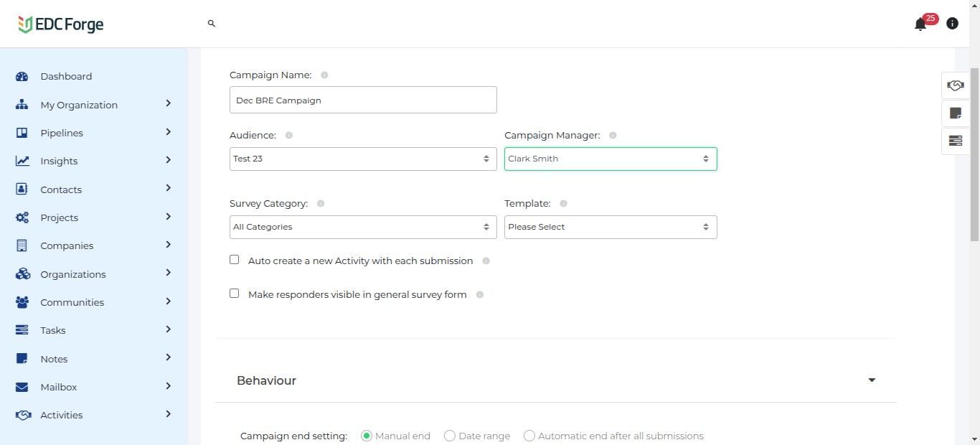Open the Template dropdown
This screenshot has height=445, width=980.
(x=610, y=227)
